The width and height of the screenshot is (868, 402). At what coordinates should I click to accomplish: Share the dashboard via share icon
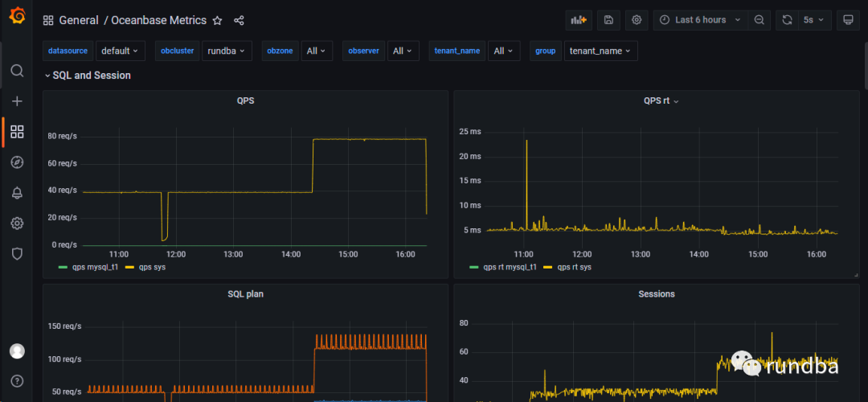click(x=239, y=20)
